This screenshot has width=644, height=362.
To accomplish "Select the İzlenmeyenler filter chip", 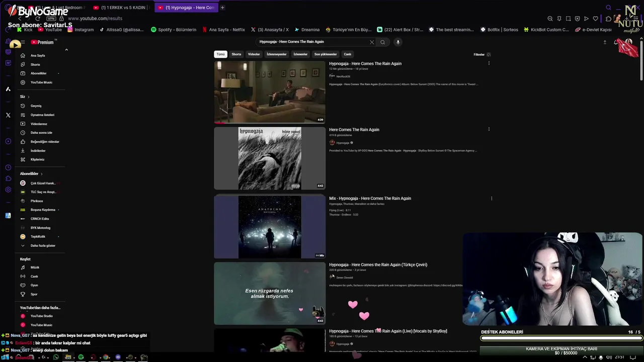I will [x=277, y=54].
